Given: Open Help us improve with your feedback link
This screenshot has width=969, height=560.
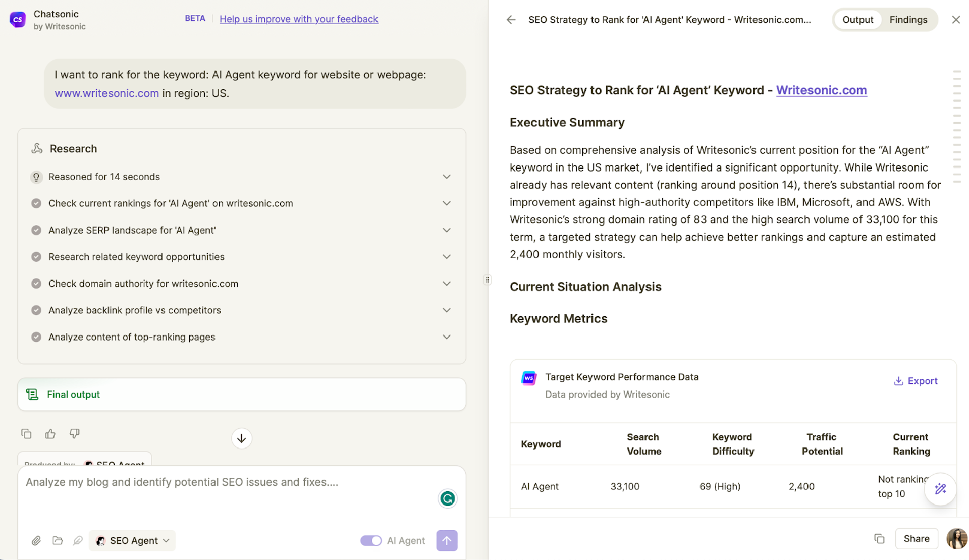Looking at the screenshot, I should coord(299,19).
